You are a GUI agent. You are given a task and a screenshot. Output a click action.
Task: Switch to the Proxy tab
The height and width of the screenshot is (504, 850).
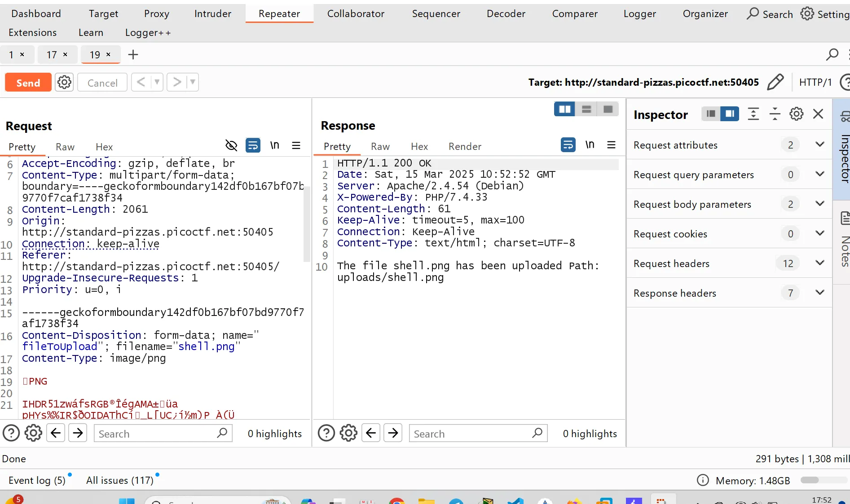pyautogui.click(x=156, y=14)
